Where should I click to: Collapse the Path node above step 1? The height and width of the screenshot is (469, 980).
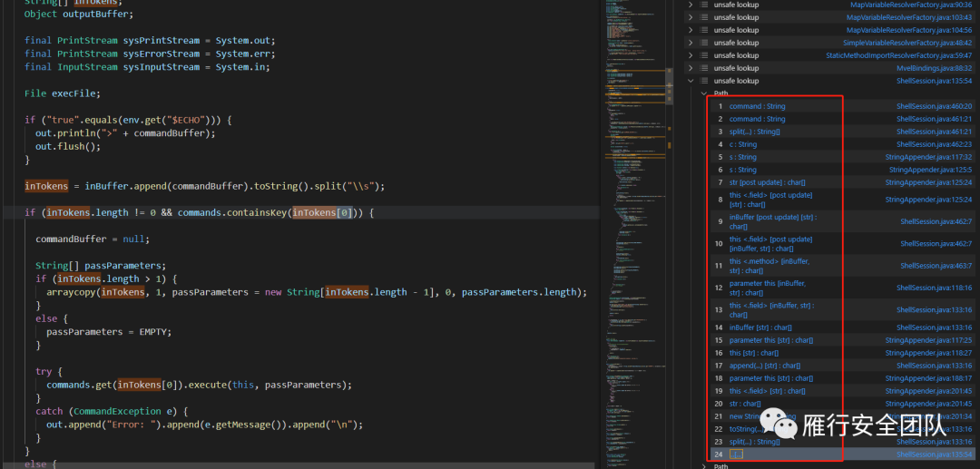[x=705, y=93]
